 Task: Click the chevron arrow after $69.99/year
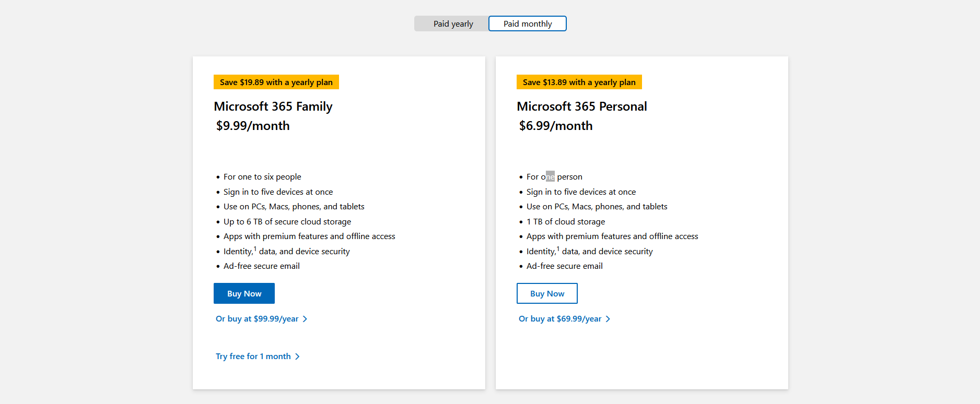[608, 319]
